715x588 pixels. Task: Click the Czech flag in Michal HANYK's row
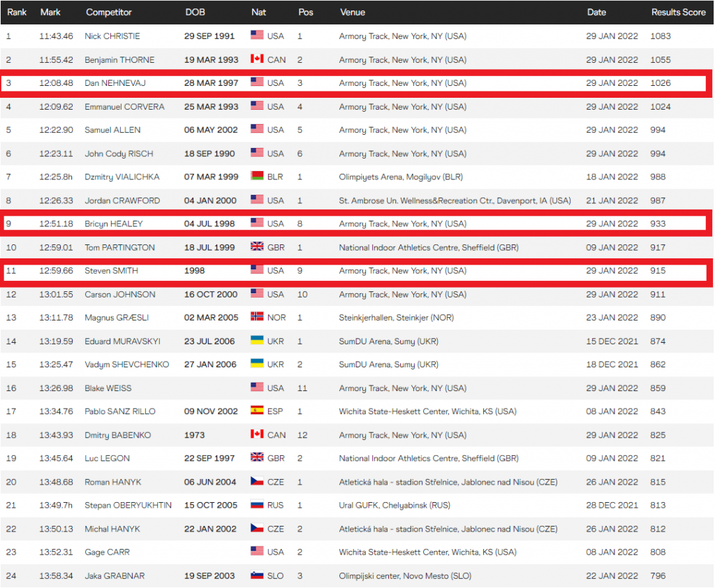point(257,528)
